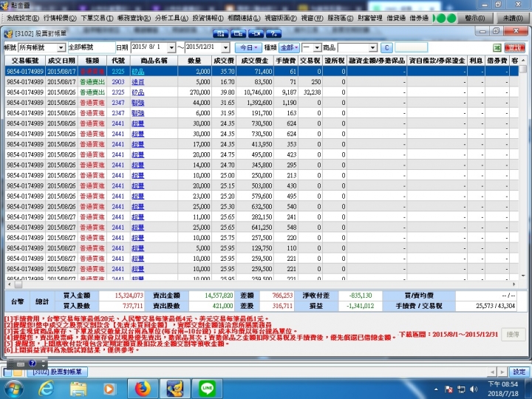Sort by 手續費 column header

286,61
